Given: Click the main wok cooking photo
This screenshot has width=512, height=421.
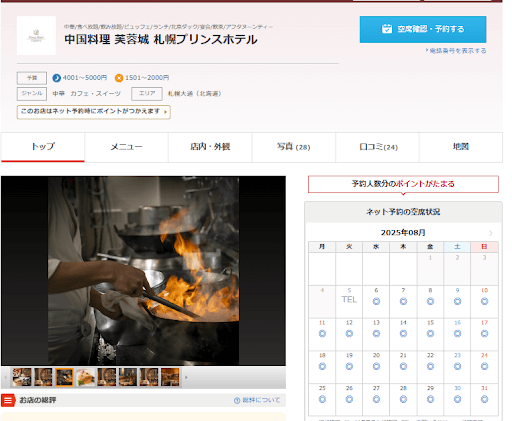Looking at the screenshot, I should (143, 271).
